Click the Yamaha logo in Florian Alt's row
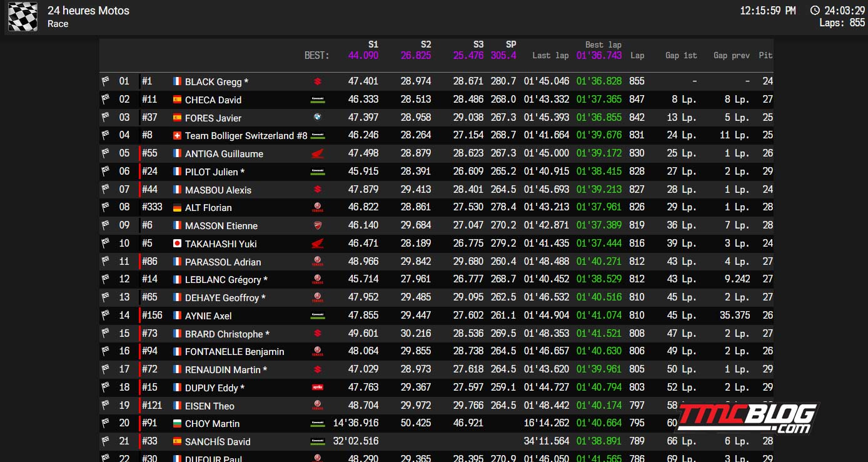The width and height of the screenshot is (868, 462). click(x=317, y=208)
